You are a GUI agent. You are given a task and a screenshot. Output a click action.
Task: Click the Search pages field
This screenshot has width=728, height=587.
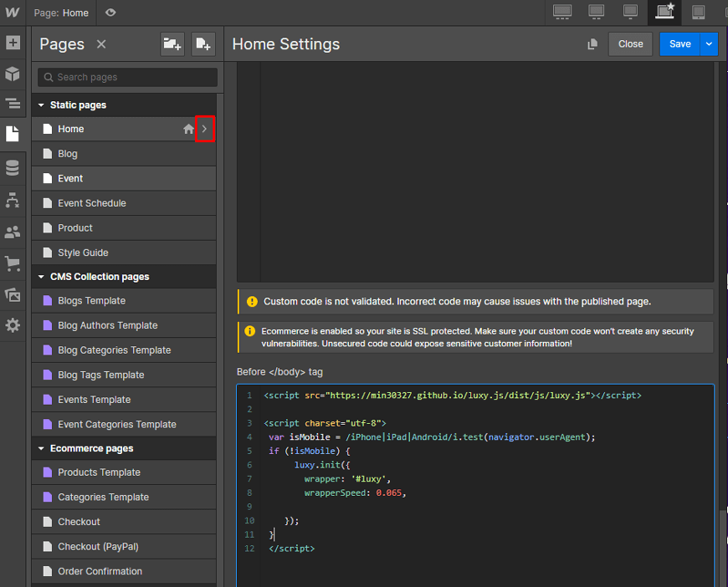tap(128, 77)
